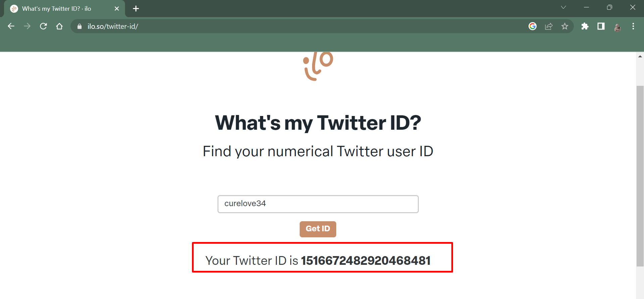
Task: Click the page's vertical scrollbar
Action: click(x=640, y=176)
